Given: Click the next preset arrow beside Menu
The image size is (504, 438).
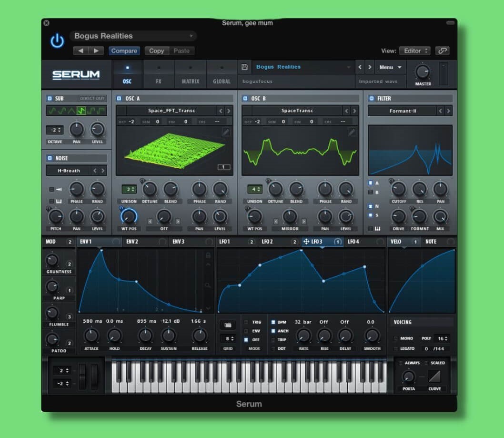Looking at the screenshot, I should coord(369,67).
